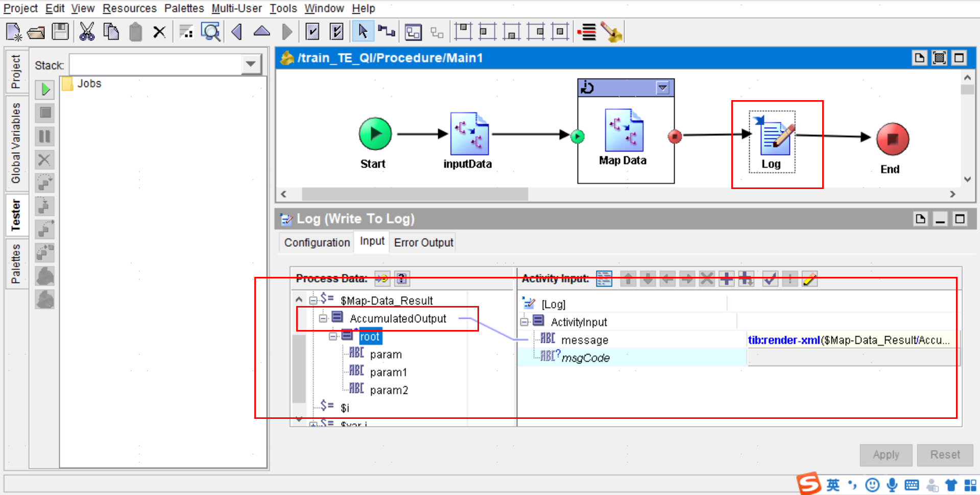
Task: Toggle the display checked-items icon in toolbar
Action: click(313, 31)
